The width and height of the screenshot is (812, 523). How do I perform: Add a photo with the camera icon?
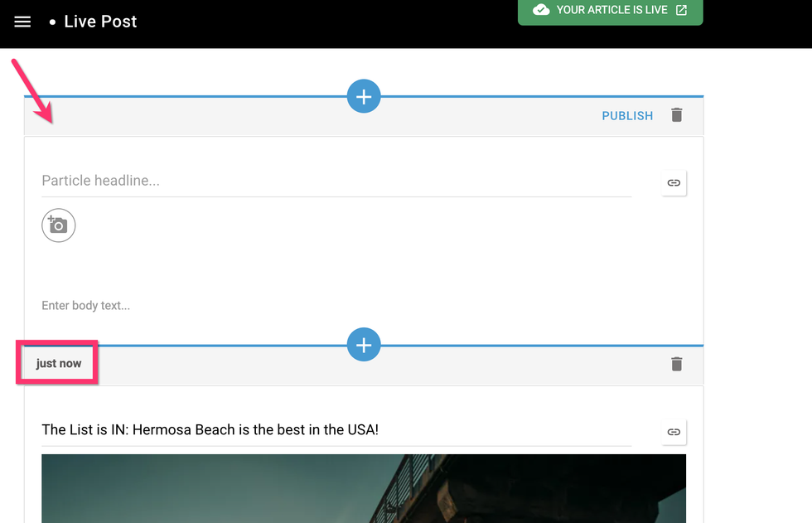coord(59,225)
